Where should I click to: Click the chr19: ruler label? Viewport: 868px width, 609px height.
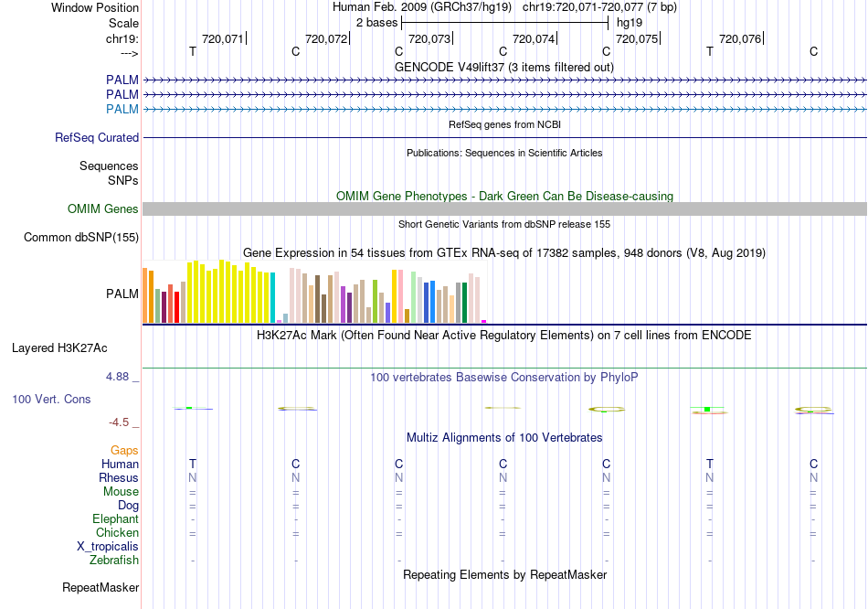pyautogui.click(x=122, y=38)
